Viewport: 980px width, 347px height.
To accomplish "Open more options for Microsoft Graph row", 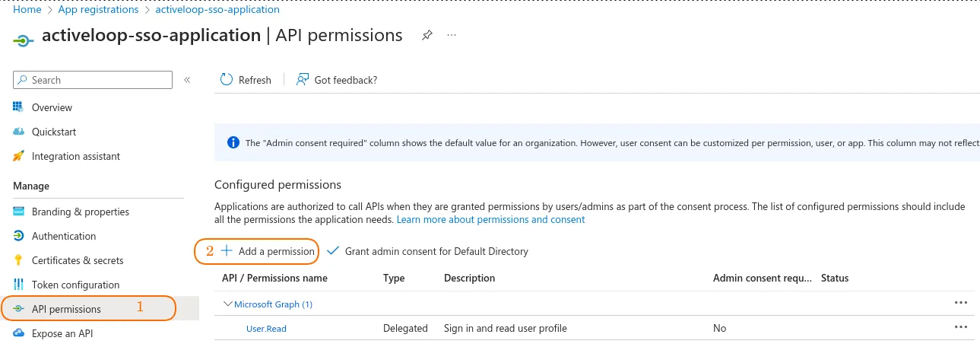I will [961, 303].
